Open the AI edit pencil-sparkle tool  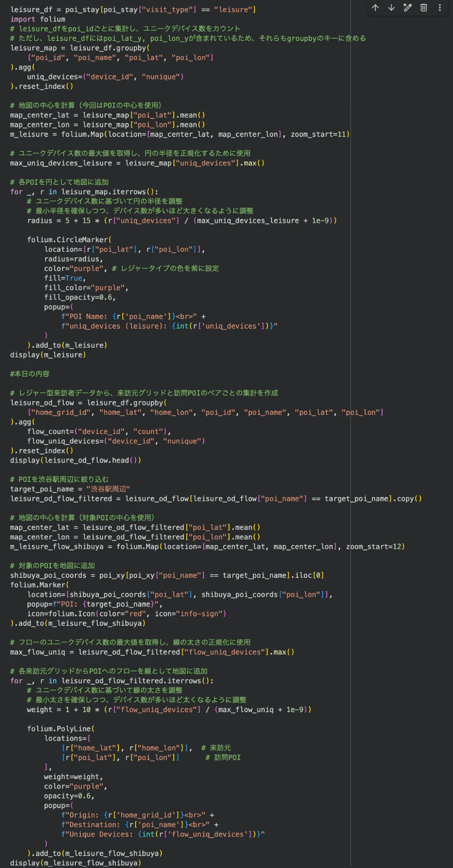(x=408, y=8)
